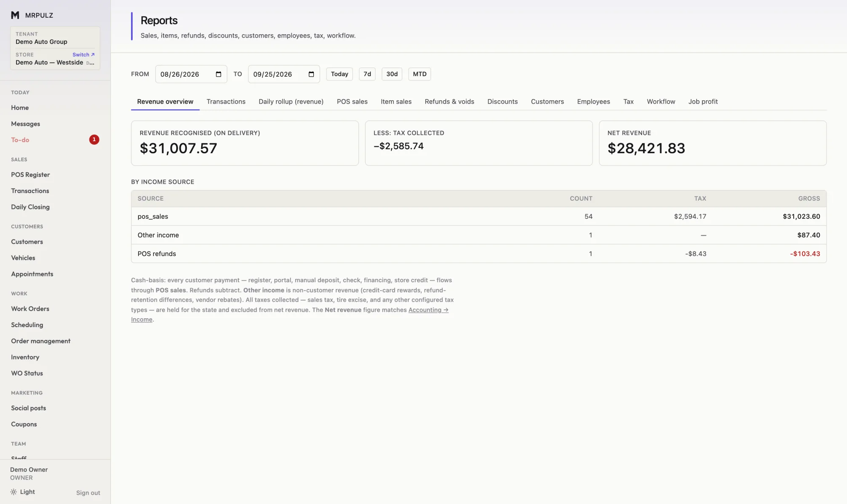Open the Job profit tab
Screen dimensions: 847x504
703,102
